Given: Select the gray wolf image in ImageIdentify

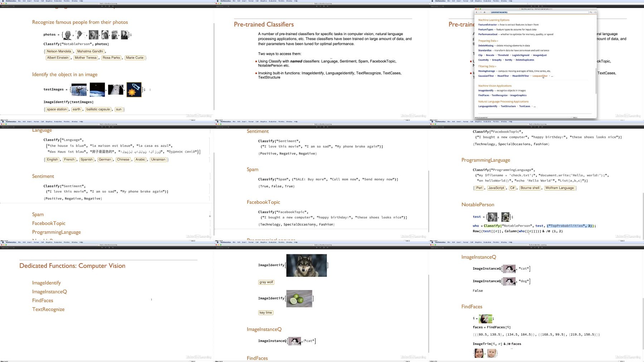Looking at the screenshot, I should pyautogui.click(x=307, y=265).
